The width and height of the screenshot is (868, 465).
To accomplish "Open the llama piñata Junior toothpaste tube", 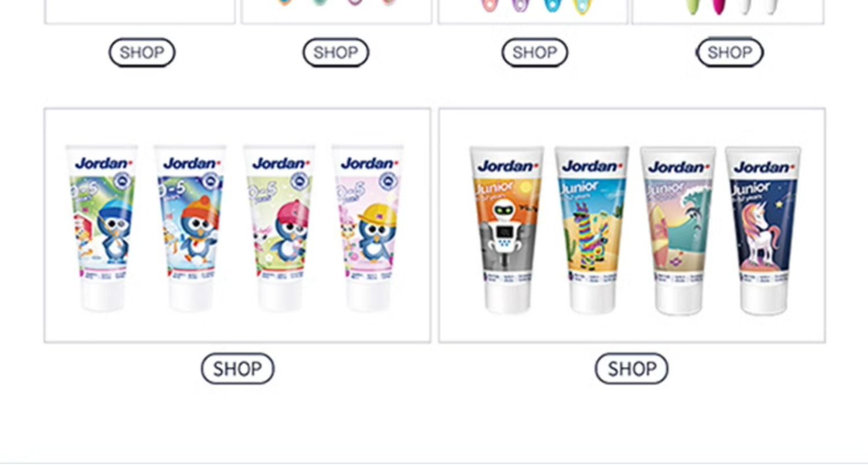I will pyautogui.click(x=591, y=230).
